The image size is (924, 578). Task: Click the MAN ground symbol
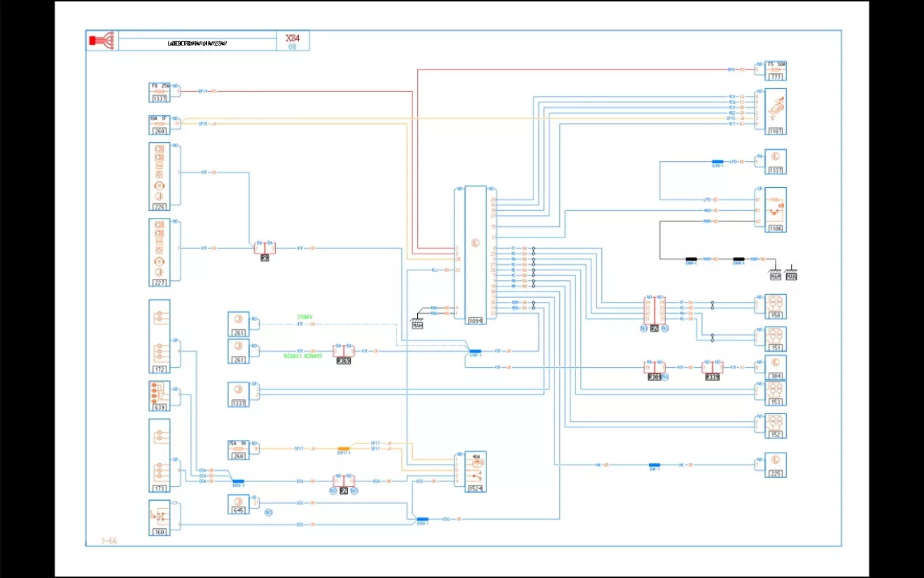[x=791, y=273]
